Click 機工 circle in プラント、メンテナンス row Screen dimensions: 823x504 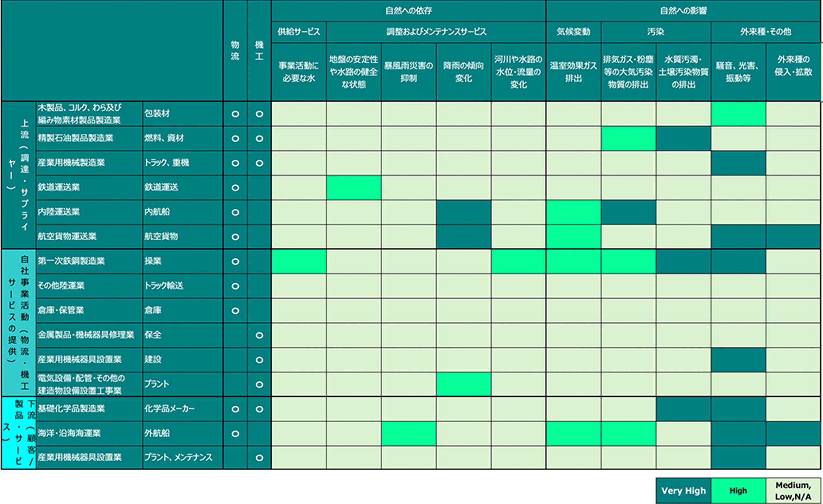tap(259, 458)
